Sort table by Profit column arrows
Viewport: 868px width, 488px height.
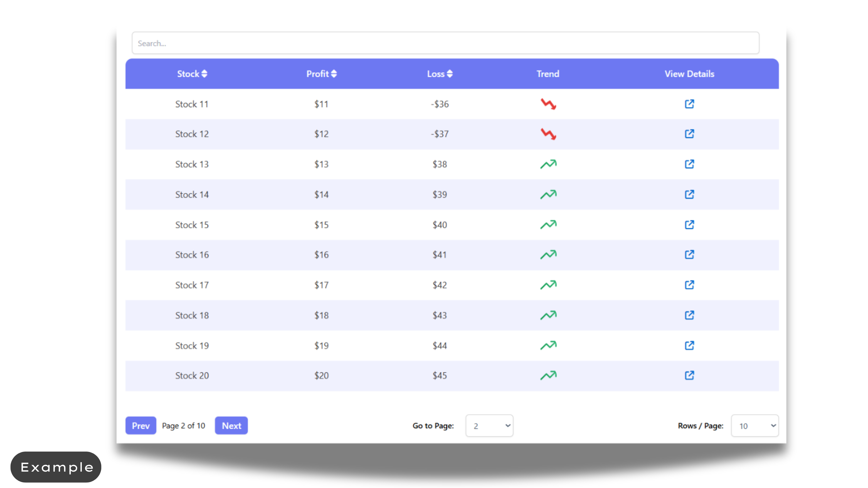click(334, 74)
